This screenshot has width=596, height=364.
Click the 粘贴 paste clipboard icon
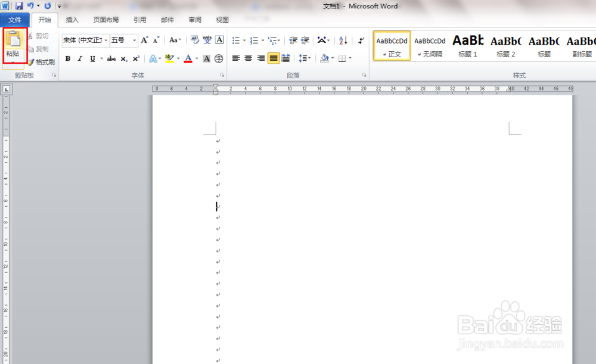click(14, 39)
